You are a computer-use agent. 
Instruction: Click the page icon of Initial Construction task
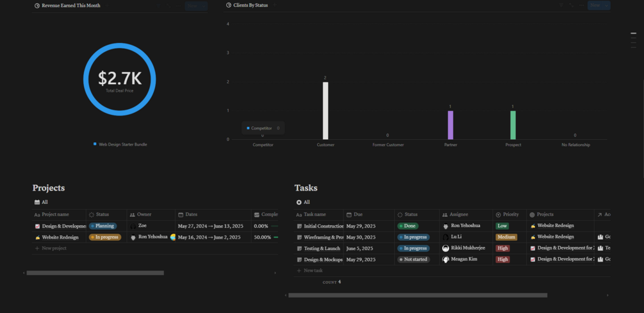299,226
